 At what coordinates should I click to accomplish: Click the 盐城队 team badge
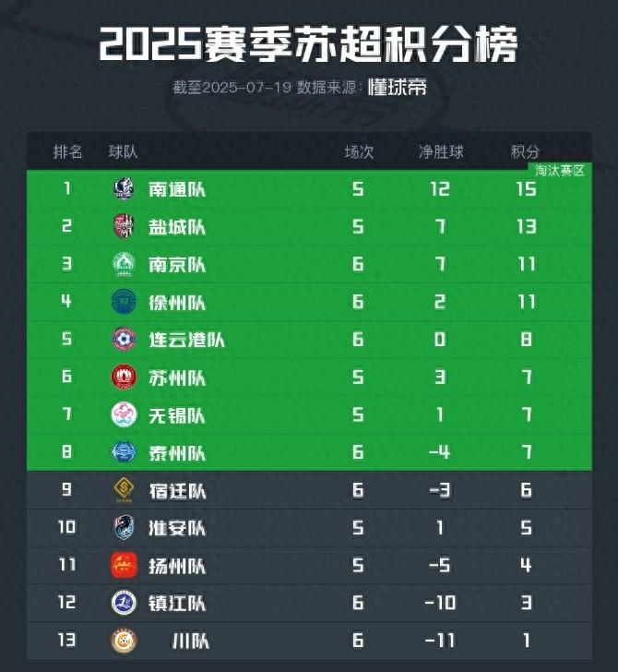point(124,227)
